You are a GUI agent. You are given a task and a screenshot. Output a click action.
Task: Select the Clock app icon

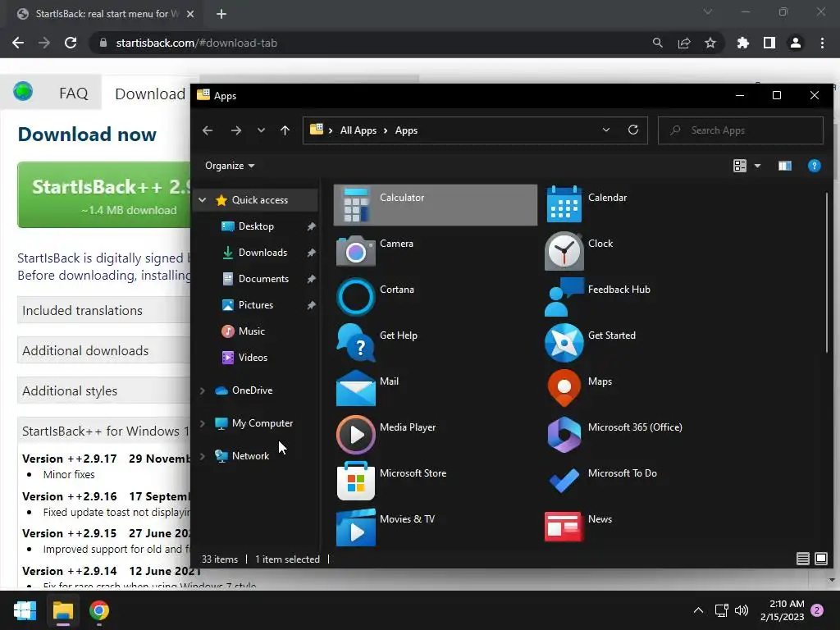pyautogui.click(x=564, y=251)
